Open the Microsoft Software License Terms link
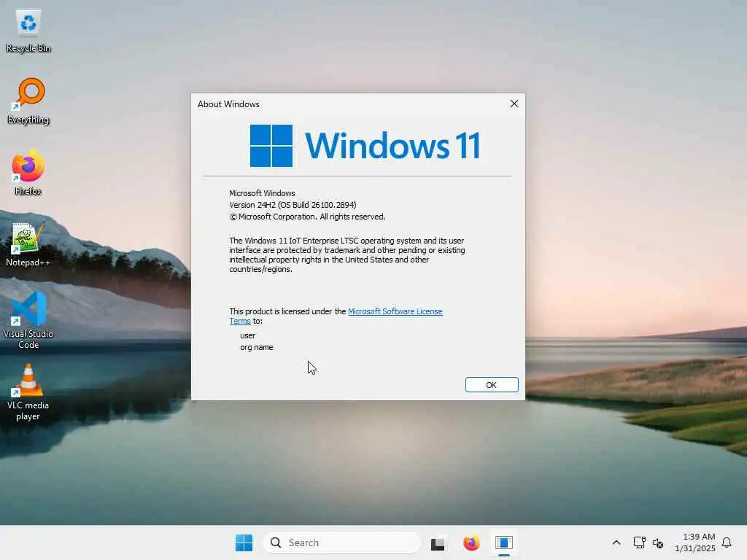This screenshot has width=747, height=560. pos(395,311)
